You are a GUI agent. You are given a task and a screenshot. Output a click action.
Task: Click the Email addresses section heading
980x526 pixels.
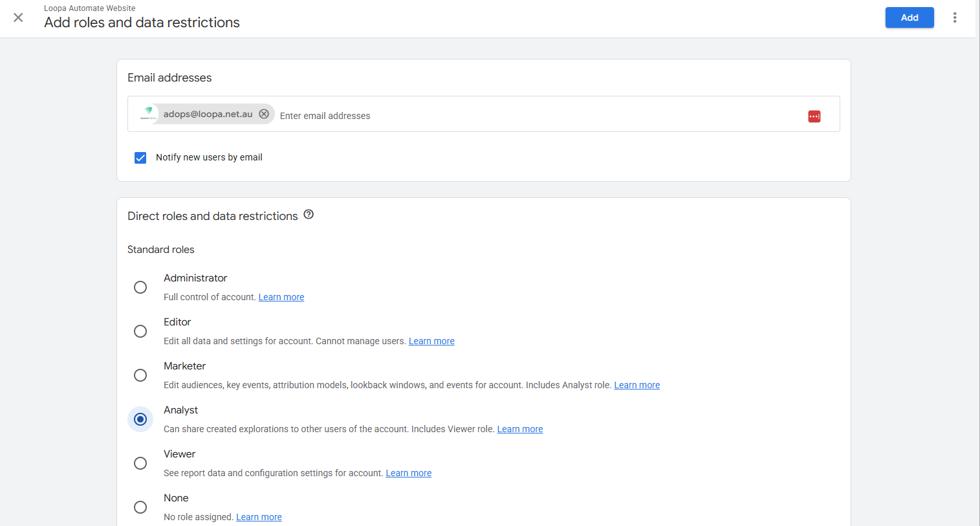point(169,78)
